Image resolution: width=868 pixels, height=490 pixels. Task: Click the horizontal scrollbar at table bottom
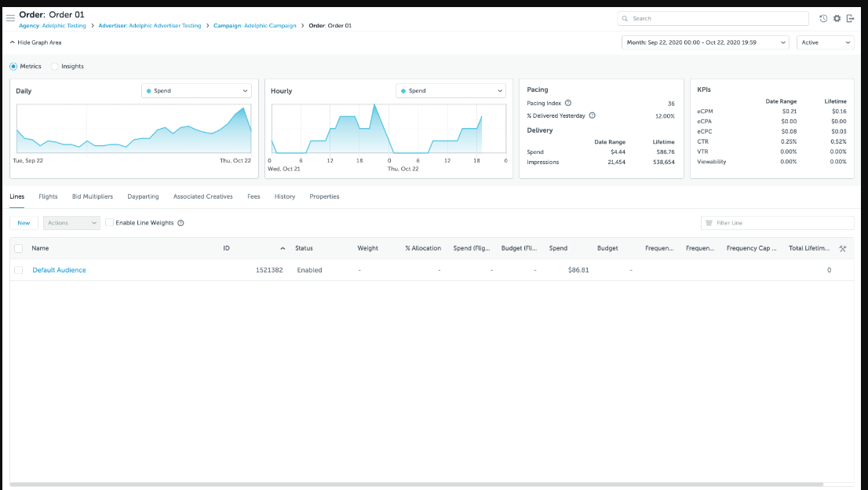click(x=416, y=485)
